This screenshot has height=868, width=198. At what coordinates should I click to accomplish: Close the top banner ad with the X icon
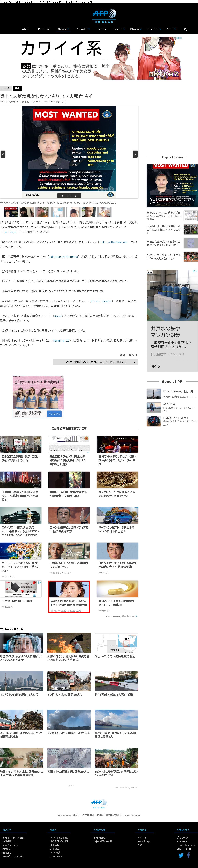pyautogui.click(x=181, y=38)
